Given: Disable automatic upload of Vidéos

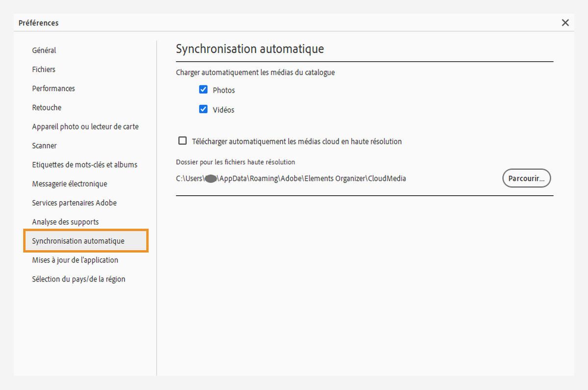Looking at the screenshot, I should 203,109.
